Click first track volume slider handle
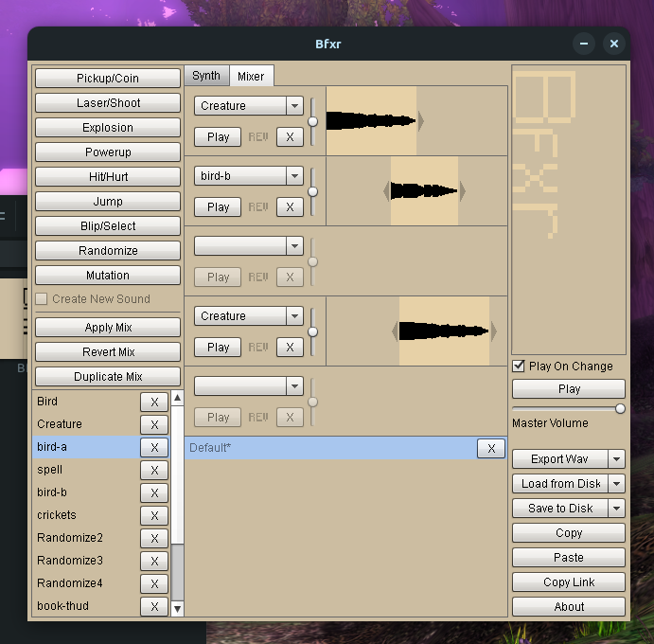654x644 pixels. (312, 121)
